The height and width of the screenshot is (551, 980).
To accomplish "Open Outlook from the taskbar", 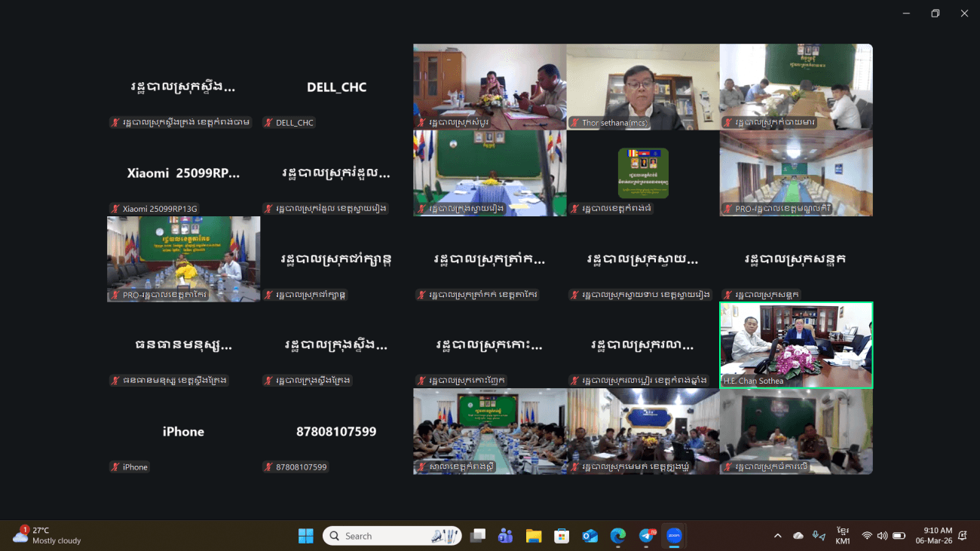I will click(x=590, y=536).
